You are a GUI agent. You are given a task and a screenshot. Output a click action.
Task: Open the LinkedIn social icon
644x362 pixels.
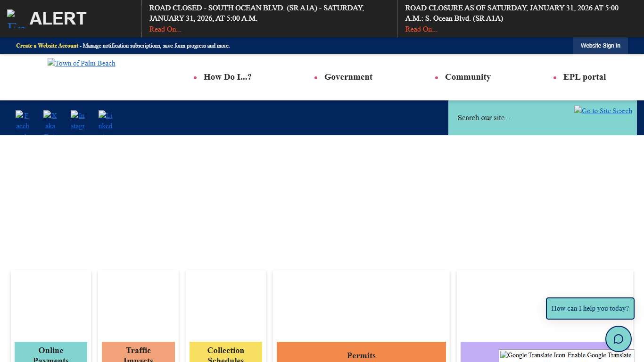coord(106,121)
